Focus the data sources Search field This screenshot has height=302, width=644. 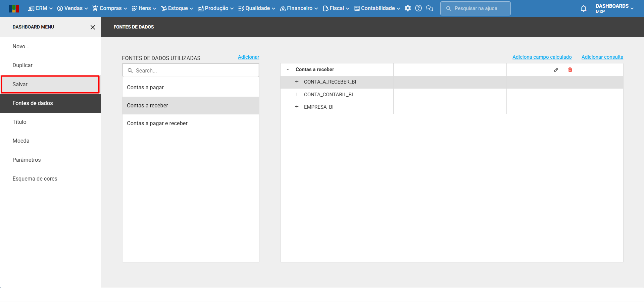191,70
